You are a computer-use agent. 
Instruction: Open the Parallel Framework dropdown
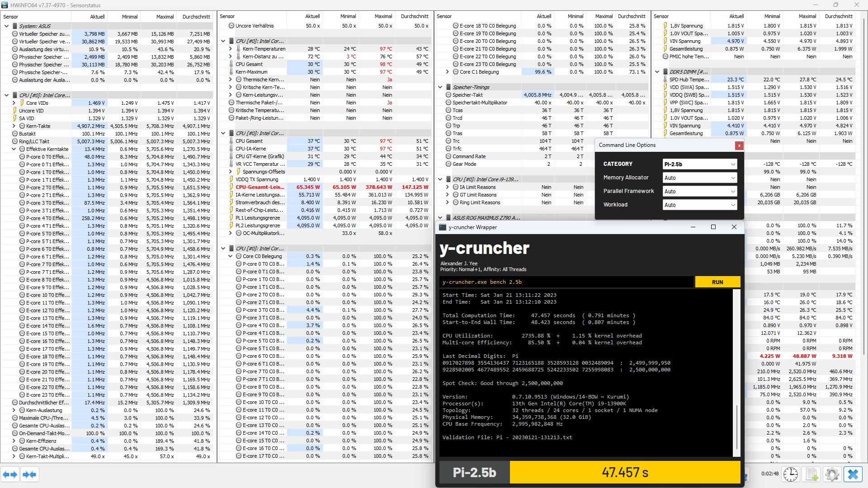pos(699,191)
